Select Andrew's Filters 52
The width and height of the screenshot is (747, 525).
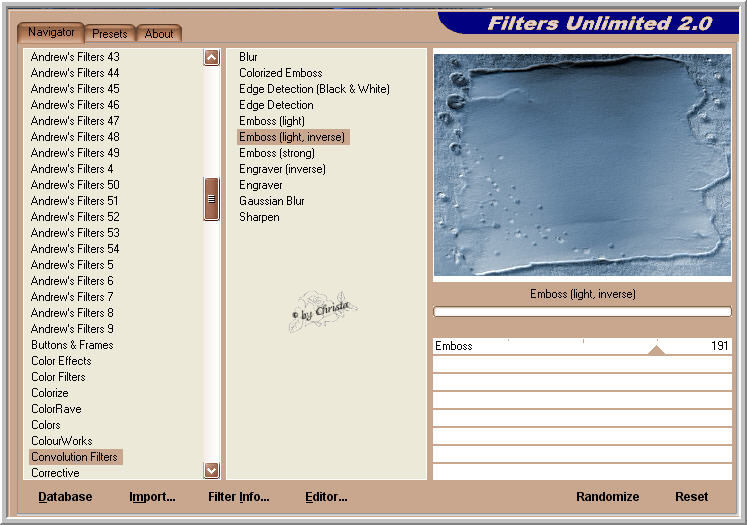pyautogui.click(x=75, y=217)
